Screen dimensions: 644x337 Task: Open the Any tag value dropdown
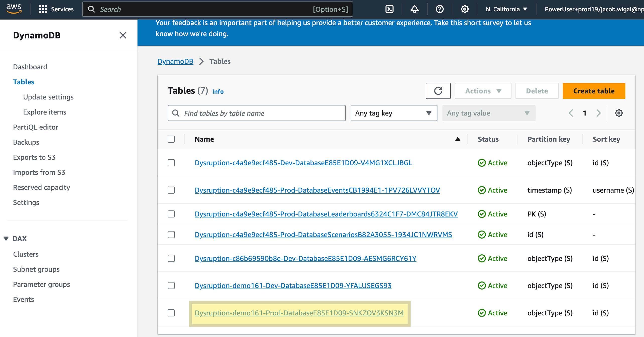489,113
